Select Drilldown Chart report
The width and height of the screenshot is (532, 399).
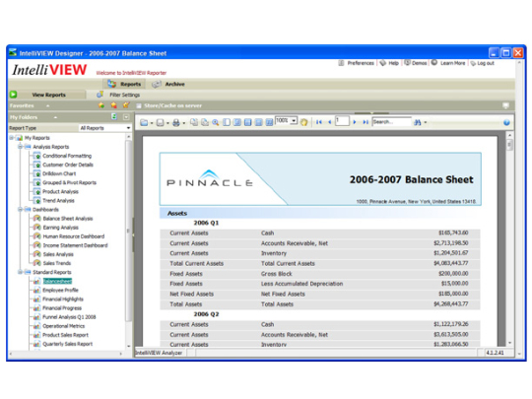pos(59,173)
